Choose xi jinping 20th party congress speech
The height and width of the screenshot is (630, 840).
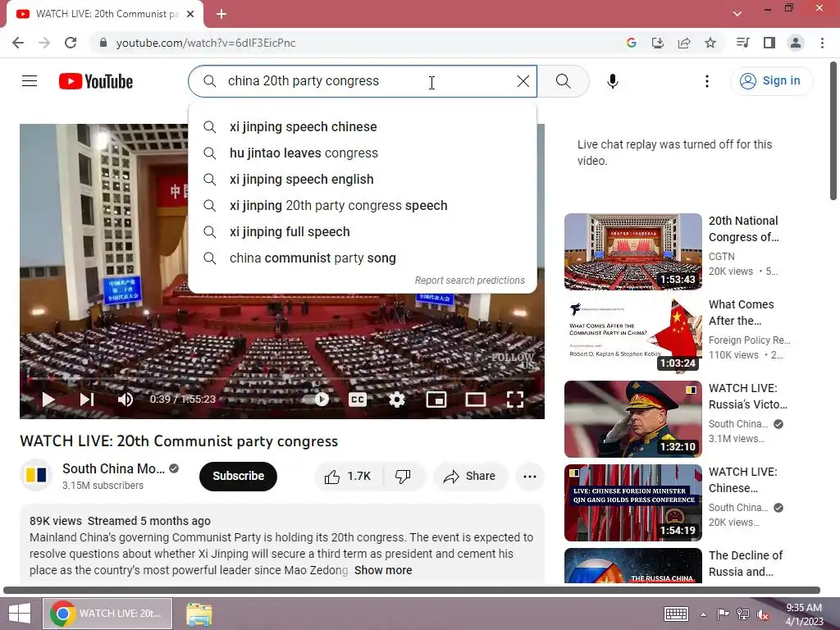point(362,206)
